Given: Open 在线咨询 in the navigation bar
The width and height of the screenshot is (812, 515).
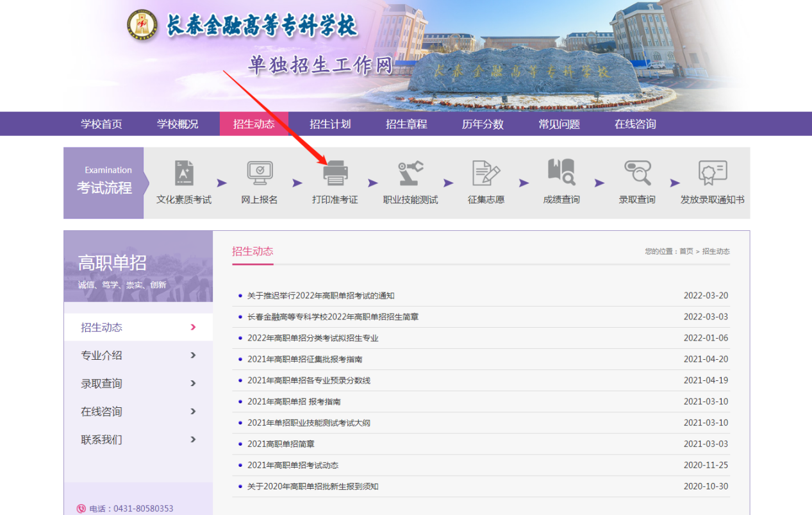Looking at the screenshot, I should click(x=635, y=124).
